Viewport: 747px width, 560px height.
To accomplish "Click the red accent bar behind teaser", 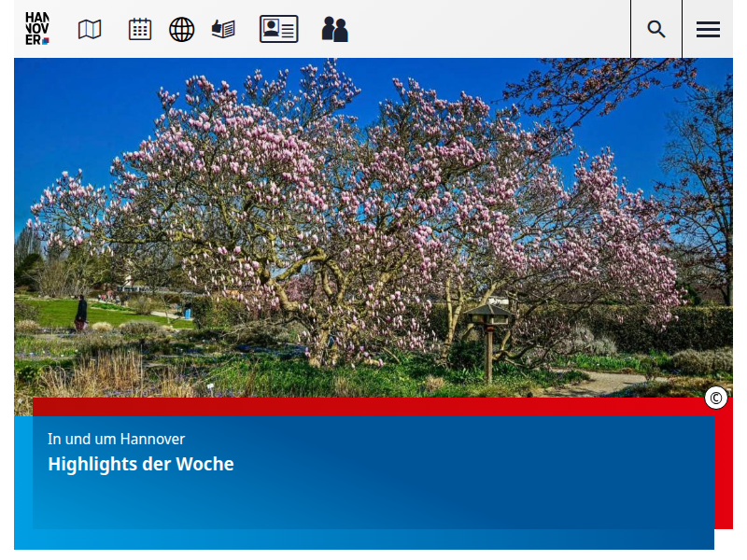I will pyautogui.click(x=724, y=467).
